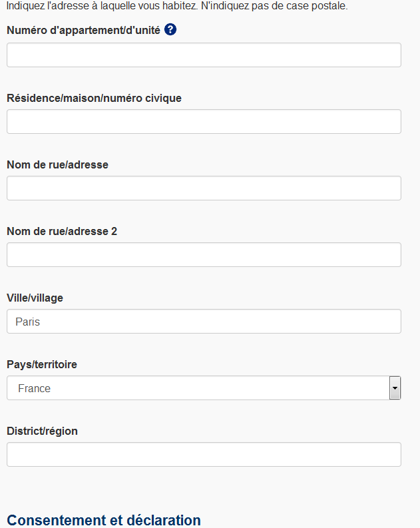Click the Nom de rue/adresse 2 label
This screenshot has width=420, height=528.
(x=62, y=231)
